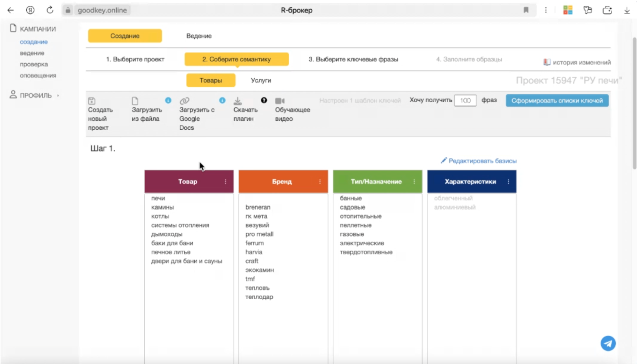
Task: Click the Товар column header
Action: click(x=189, y=182)
